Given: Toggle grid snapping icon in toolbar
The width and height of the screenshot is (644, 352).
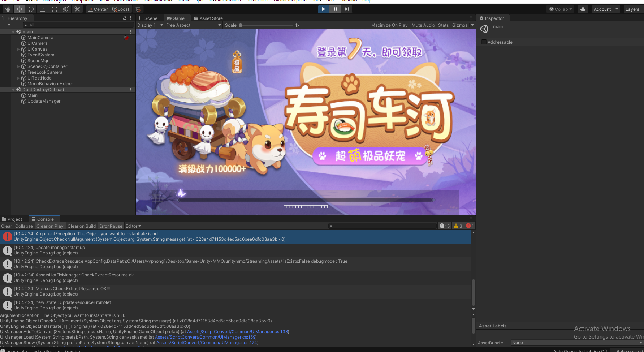Looking at the screenshot, I should pyautogui.click(x=138, y=9).
